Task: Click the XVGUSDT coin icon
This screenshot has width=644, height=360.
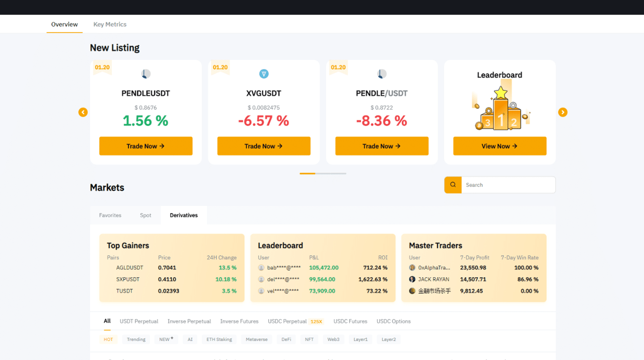Action: (264, 74)
